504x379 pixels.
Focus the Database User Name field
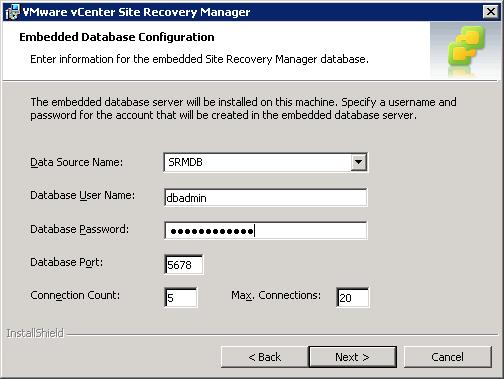click(266, 198)
